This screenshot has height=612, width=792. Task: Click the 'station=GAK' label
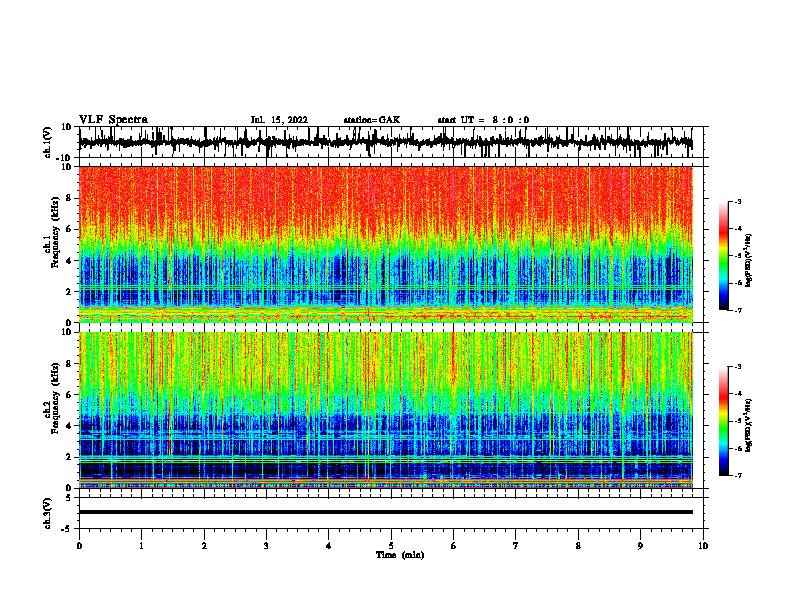click(372, 120)
